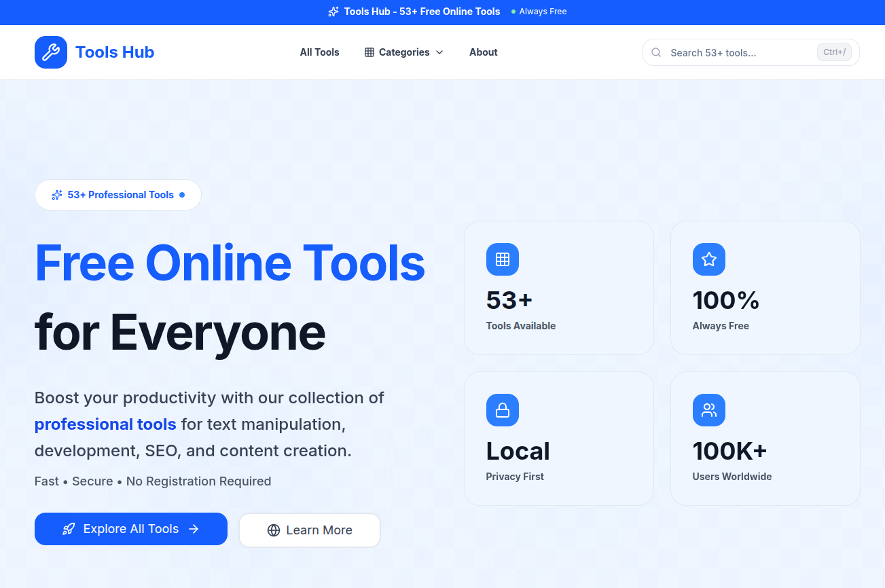Click the Ctrl+/ shortcut badge

pos(833,52)
